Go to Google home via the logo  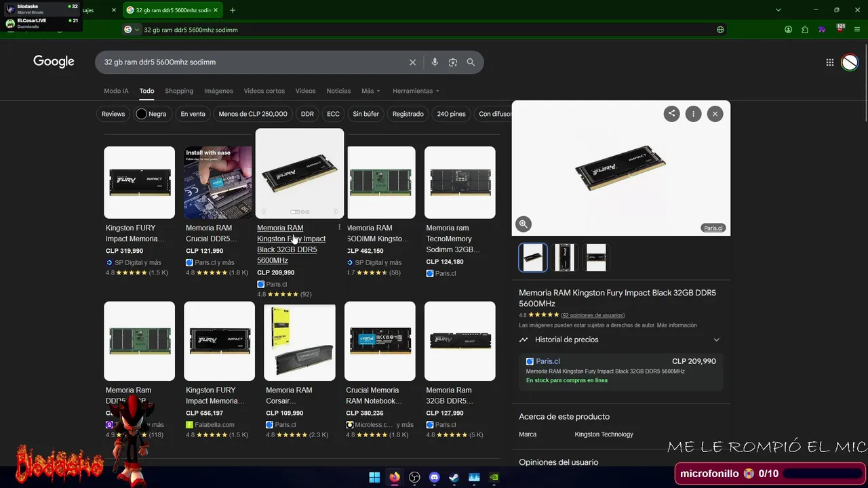54,62
